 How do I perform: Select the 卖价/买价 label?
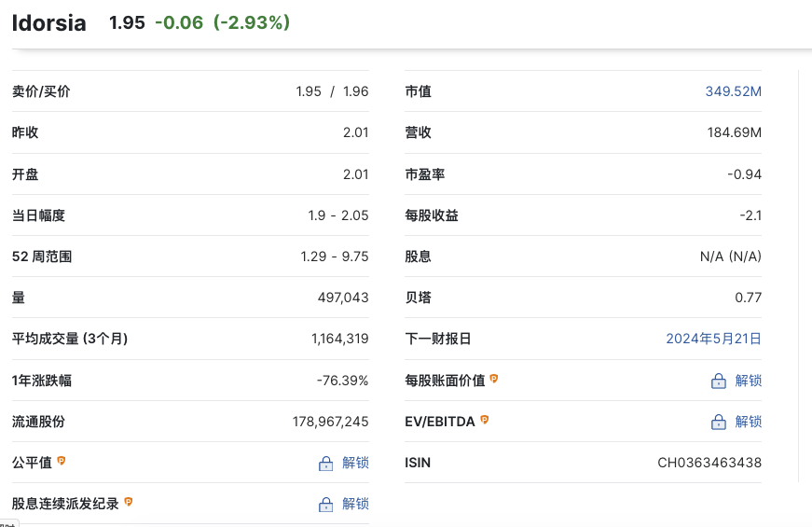click(x=41, y=91)
